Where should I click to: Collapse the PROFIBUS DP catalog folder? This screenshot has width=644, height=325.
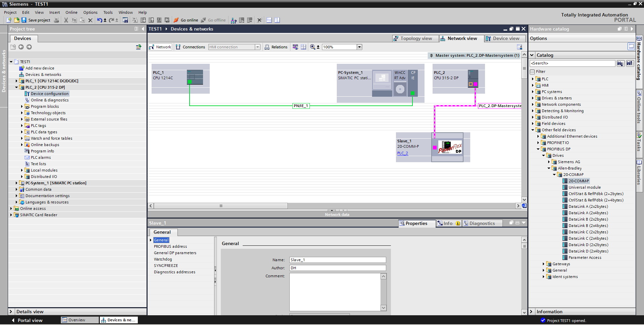pos(538,149)
